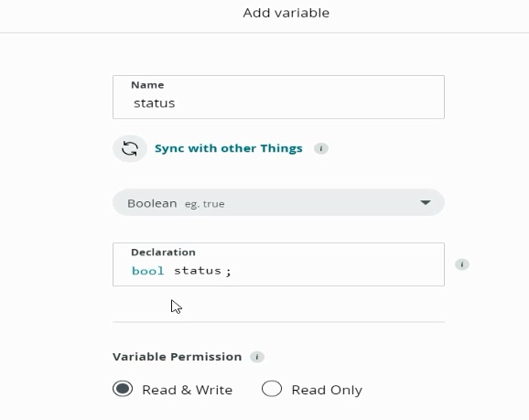
Task: Click the 'bool' keyword in the declaration
Action: pyautogui.click(x=147, y=271)
